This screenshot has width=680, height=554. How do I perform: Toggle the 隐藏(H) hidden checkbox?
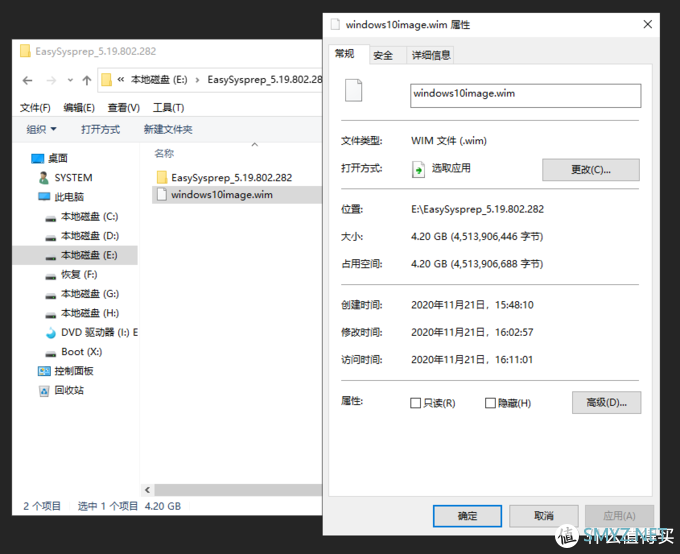coord(490,403)
